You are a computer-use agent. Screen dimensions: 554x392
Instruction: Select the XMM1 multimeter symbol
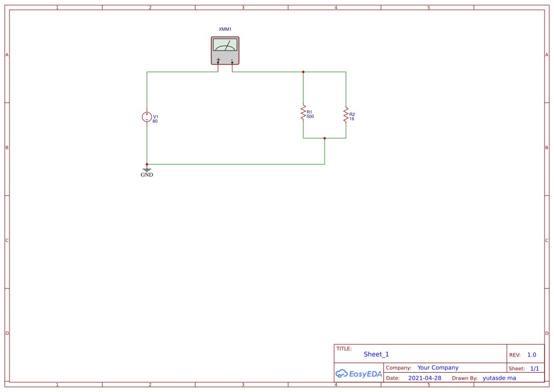(225, 51)
